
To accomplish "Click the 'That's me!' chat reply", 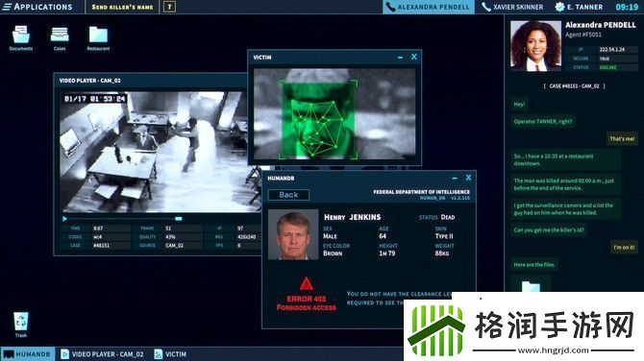I will coord(622,138).
